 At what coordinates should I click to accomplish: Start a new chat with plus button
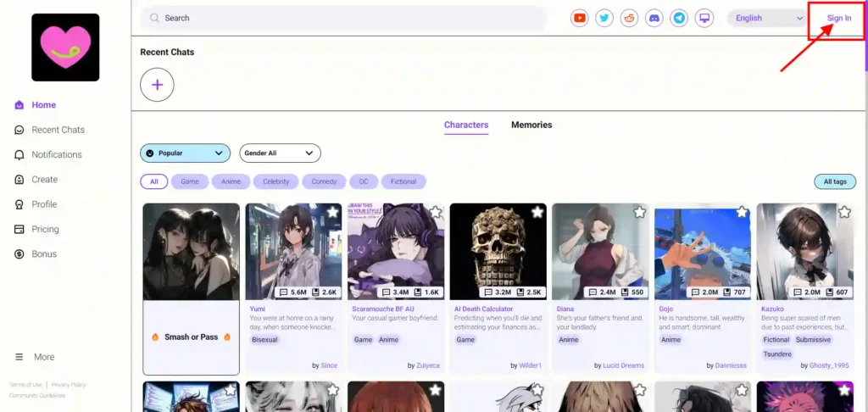[x=157, y=85]
